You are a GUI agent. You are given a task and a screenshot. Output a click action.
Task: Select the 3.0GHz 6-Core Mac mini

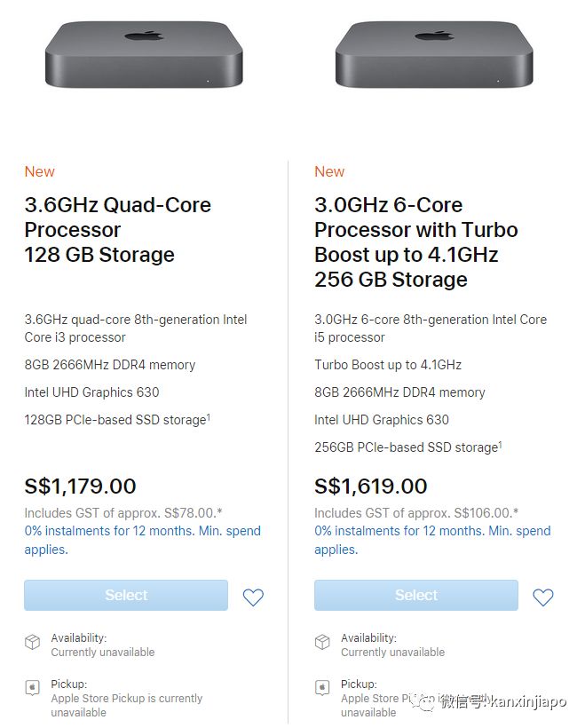pos(416,596)
